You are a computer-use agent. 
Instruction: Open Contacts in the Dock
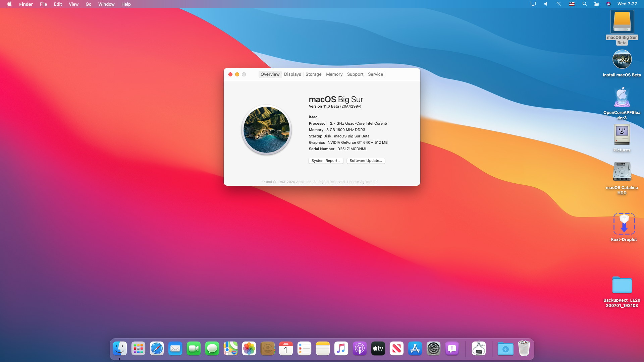[267, 349]
